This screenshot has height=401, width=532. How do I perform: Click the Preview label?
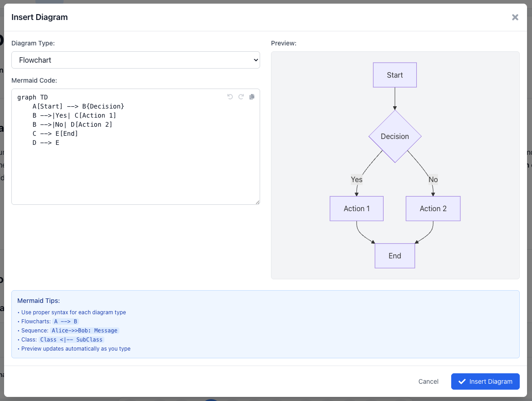(284, 43)
